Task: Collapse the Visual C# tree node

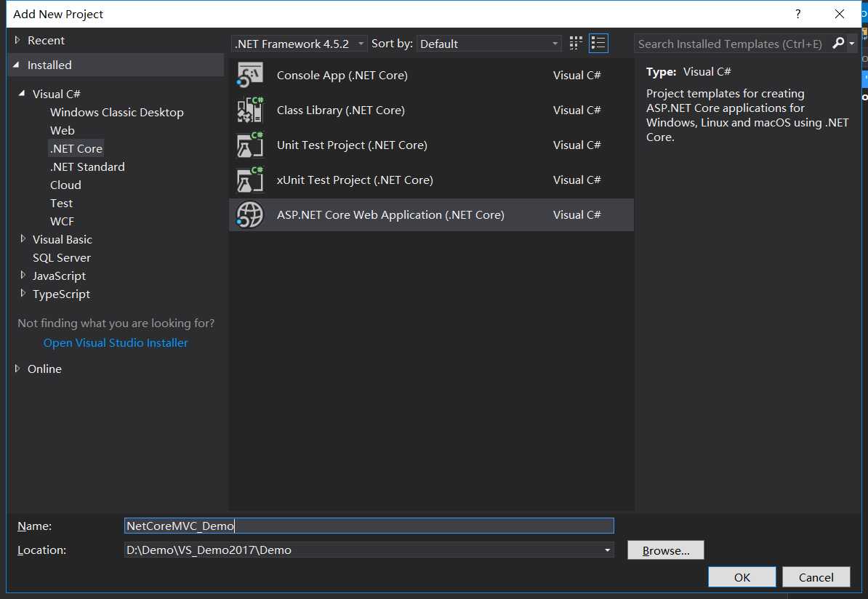Action: [22, 94]
